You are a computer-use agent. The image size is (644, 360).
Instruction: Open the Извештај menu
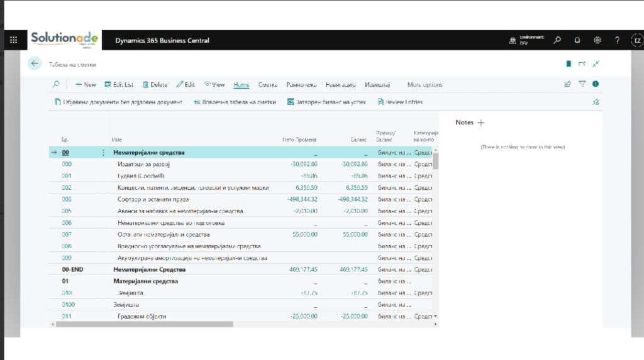pyautogui.click(x=377, y=85)
